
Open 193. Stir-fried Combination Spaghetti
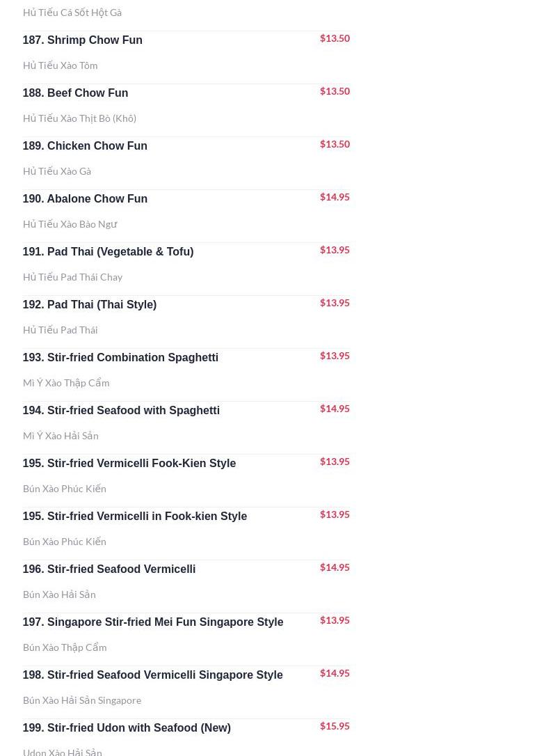(x=120, y=358)
